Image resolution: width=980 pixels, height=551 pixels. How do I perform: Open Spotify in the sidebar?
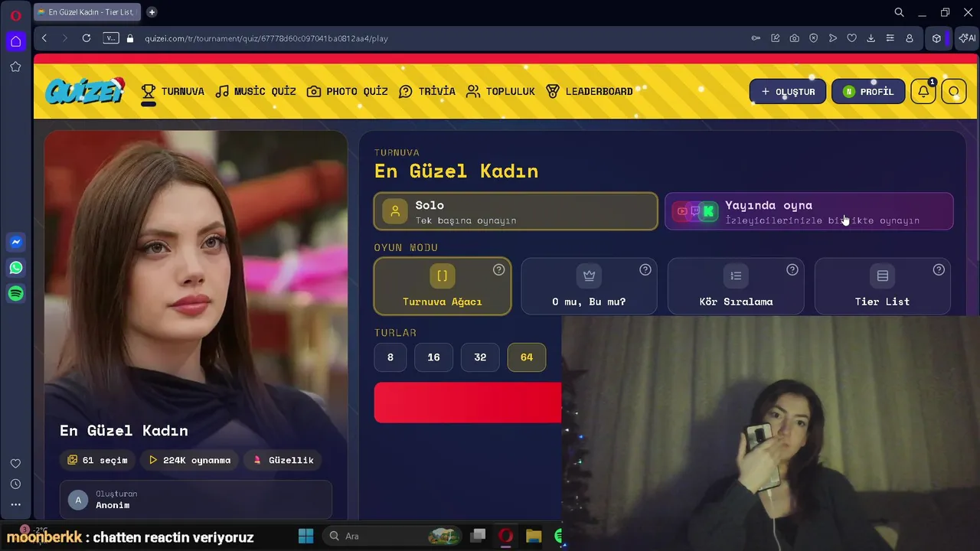point(15,294)
